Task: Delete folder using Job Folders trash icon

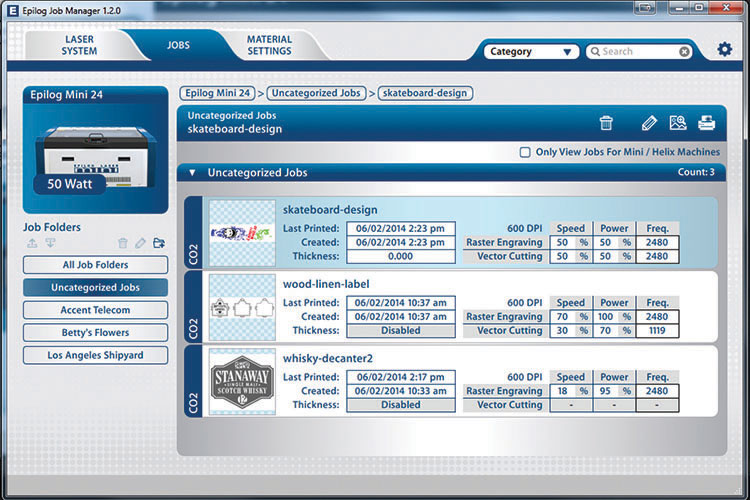Action: [122, 243]
